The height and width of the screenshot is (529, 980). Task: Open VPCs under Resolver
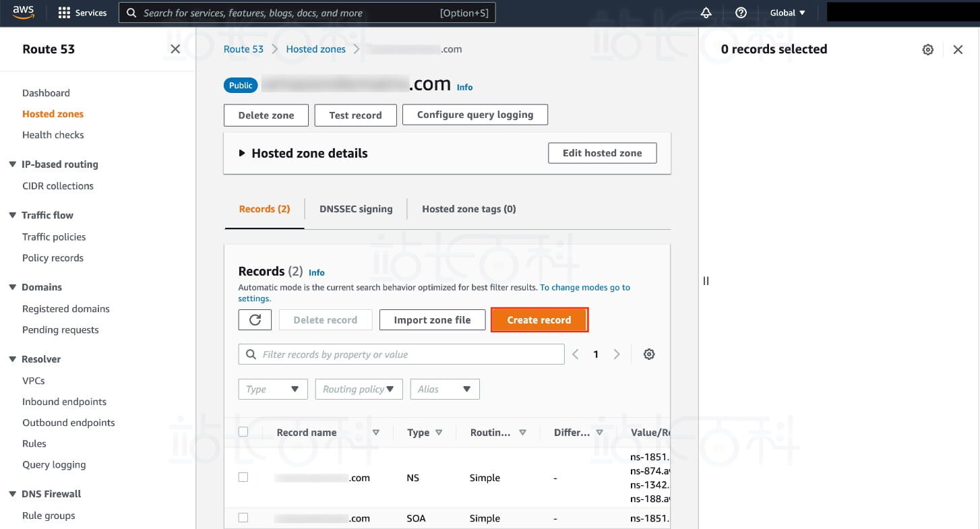point(34,381)
